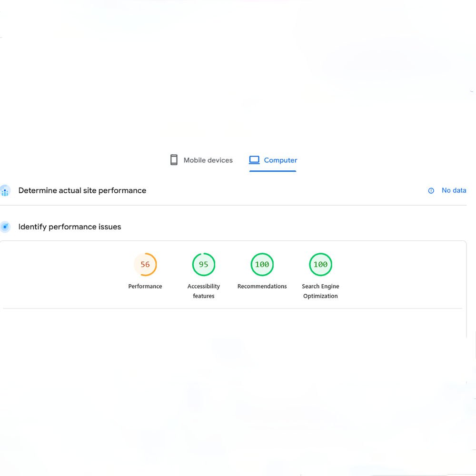Jump to the Performance section label

point(145,287)
